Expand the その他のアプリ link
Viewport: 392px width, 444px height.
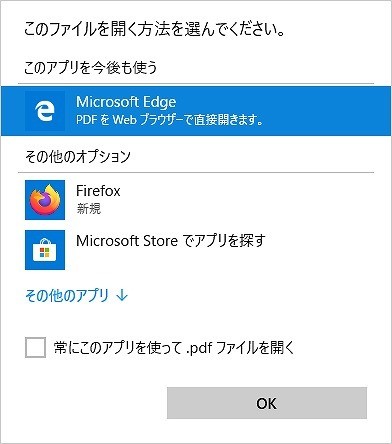(77, 295)
